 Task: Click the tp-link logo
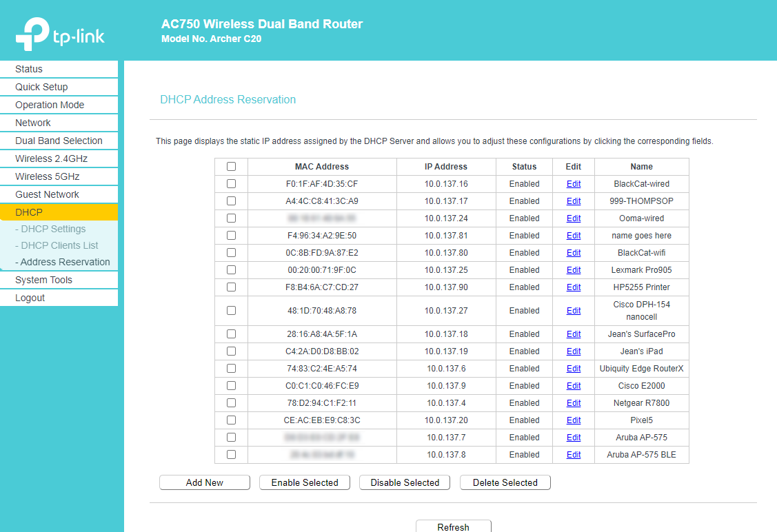coord(60,34)
